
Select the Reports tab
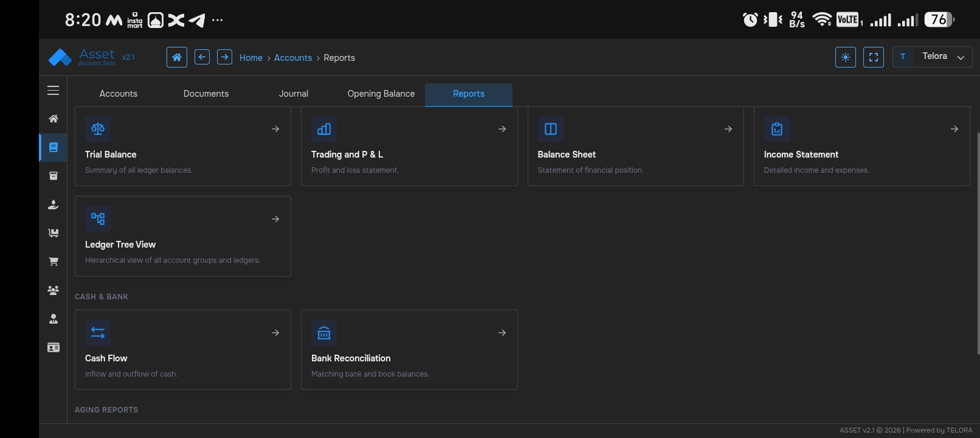469,94
